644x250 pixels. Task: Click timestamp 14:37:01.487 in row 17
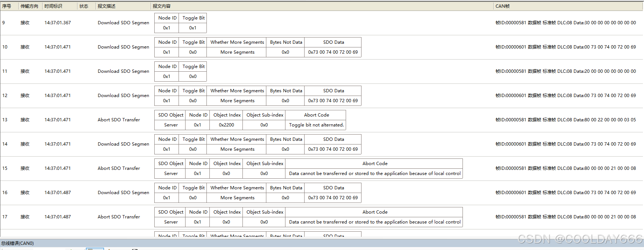point(58,217)
